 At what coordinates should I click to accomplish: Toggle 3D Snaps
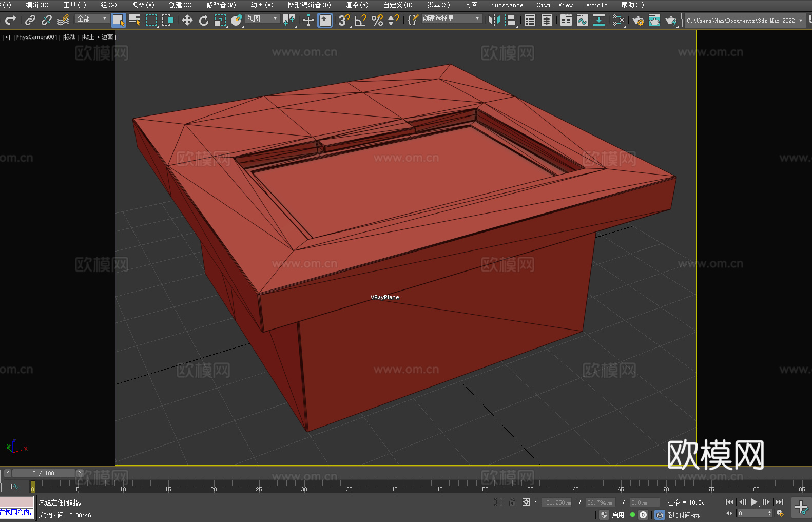pos(344,20)
